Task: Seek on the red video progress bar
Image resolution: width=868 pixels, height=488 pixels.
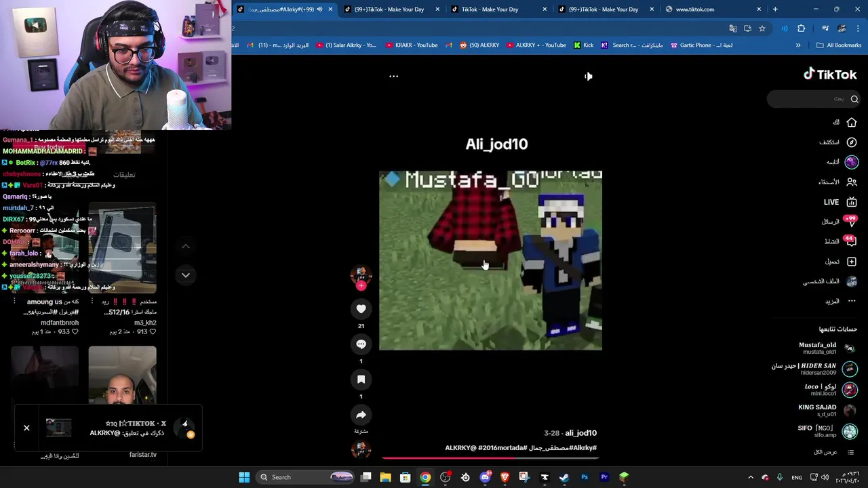Action: click(490, 457)
